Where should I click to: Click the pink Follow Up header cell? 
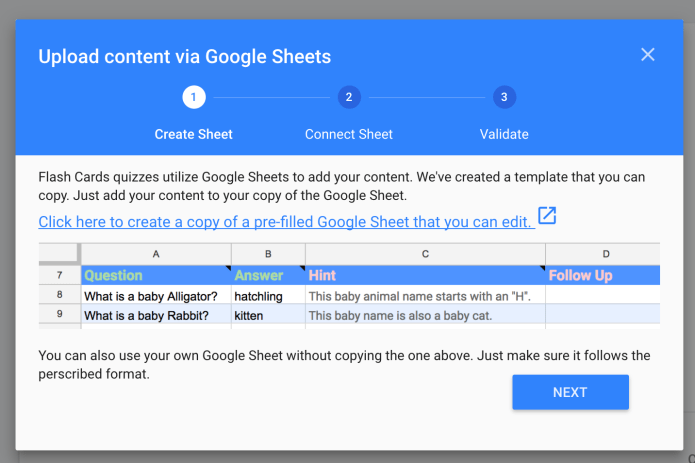point(604,275)
